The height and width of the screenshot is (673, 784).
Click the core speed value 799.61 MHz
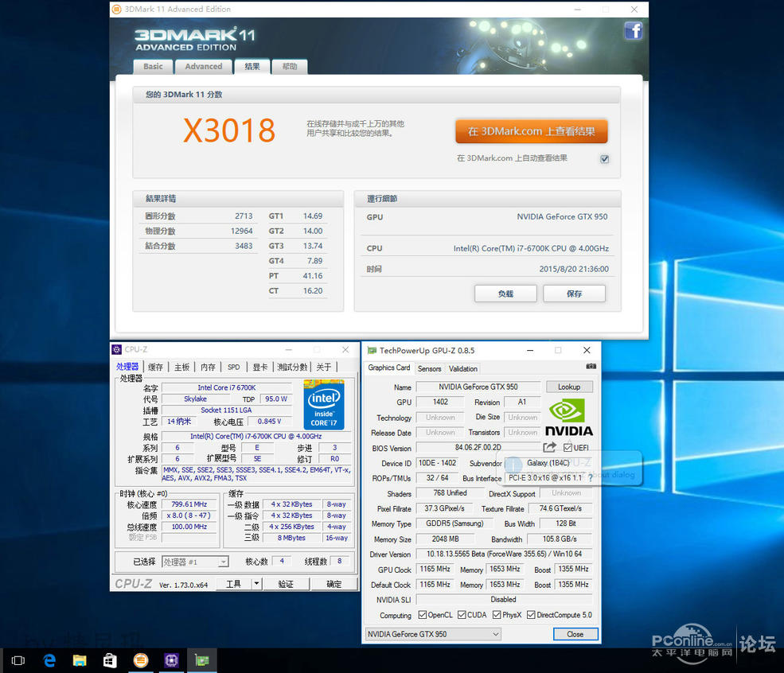click(189, 504)
